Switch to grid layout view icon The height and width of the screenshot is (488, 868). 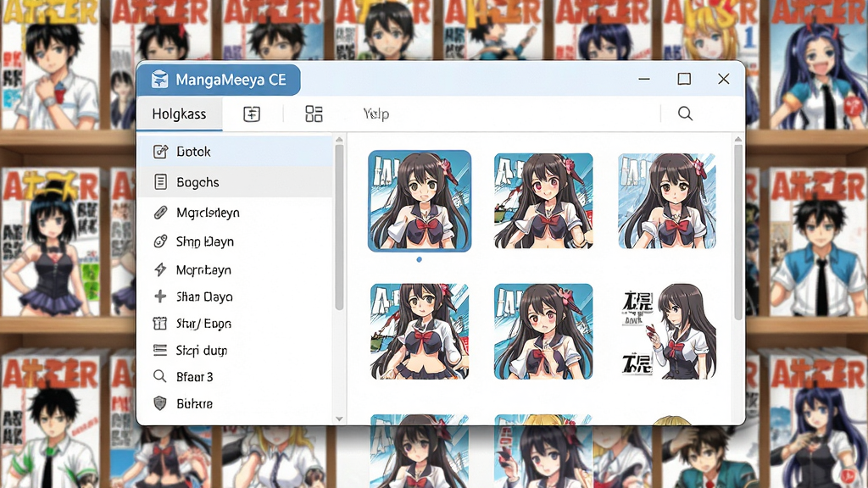click(x=314, y=114)
